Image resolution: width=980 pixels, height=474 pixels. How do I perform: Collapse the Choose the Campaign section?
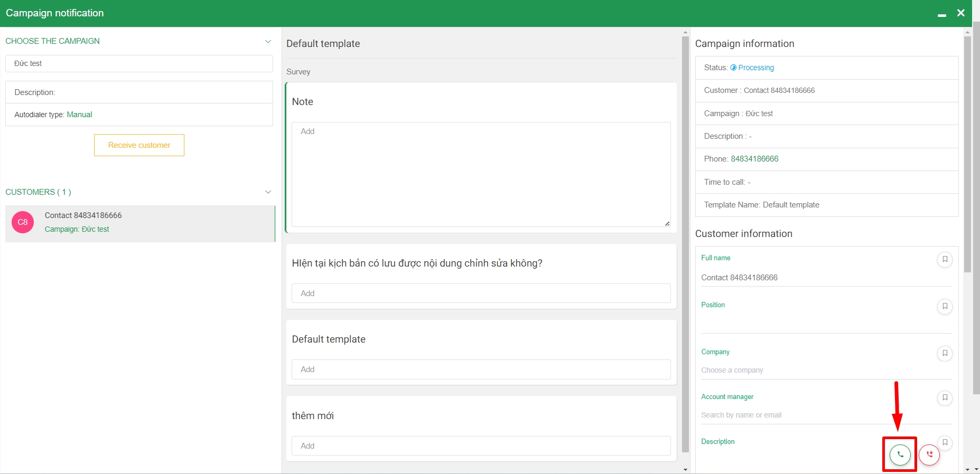tap(268, 41)
